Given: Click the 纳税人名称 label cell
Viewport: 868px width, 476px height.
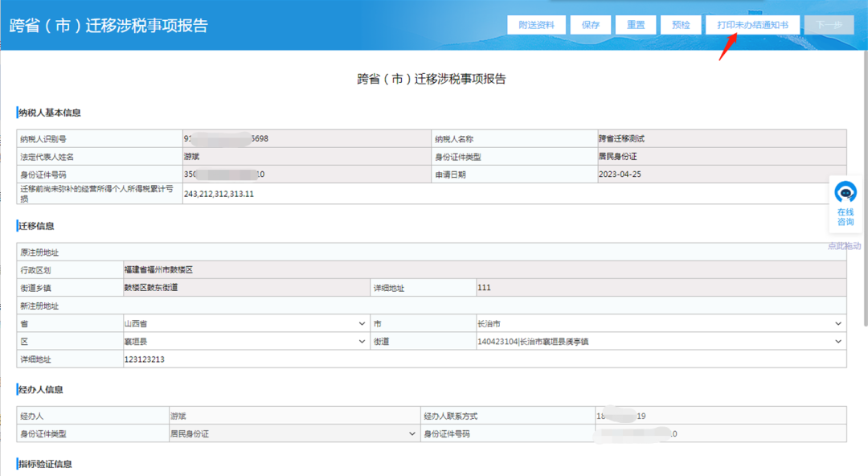Looking at the screenshot, I should click(514, 138).
